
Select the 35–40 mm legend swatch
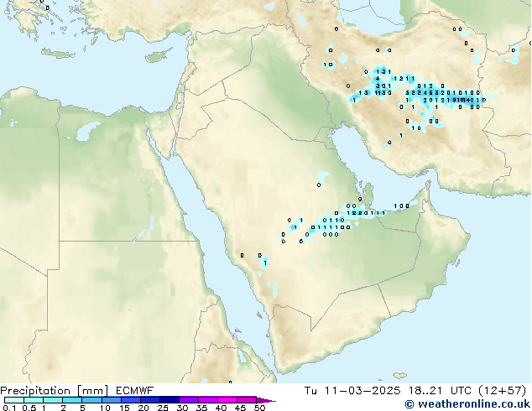point(208,400)
